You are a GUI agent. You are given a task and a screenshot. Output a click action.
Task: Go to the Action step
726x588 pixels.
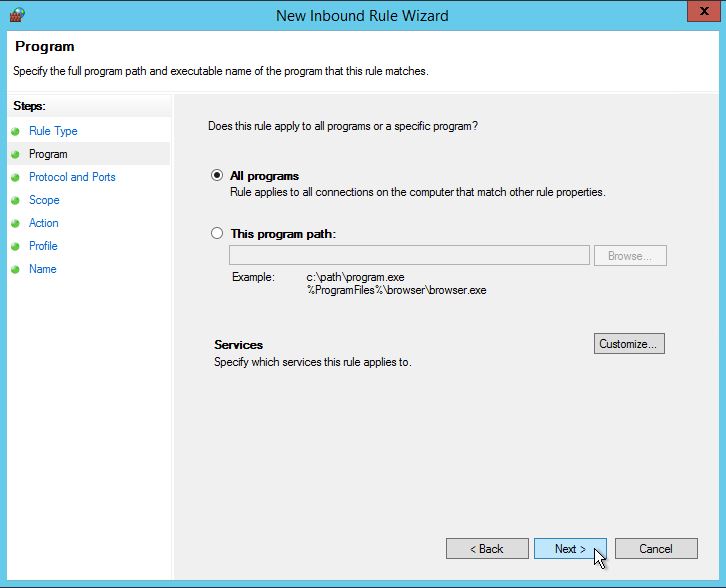[x=44, y=223]
